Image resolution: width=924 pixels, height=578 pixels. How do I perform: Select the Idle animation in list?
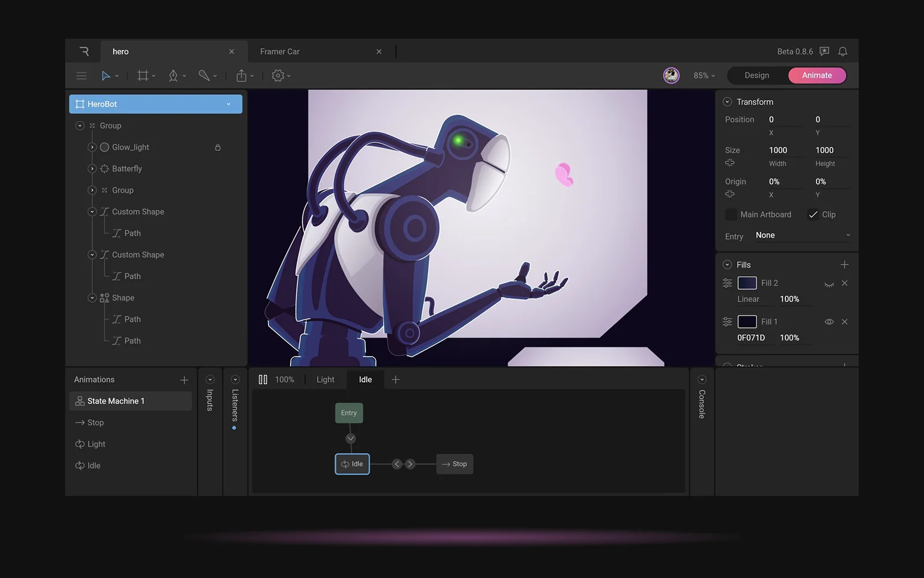tap(131, 466)
